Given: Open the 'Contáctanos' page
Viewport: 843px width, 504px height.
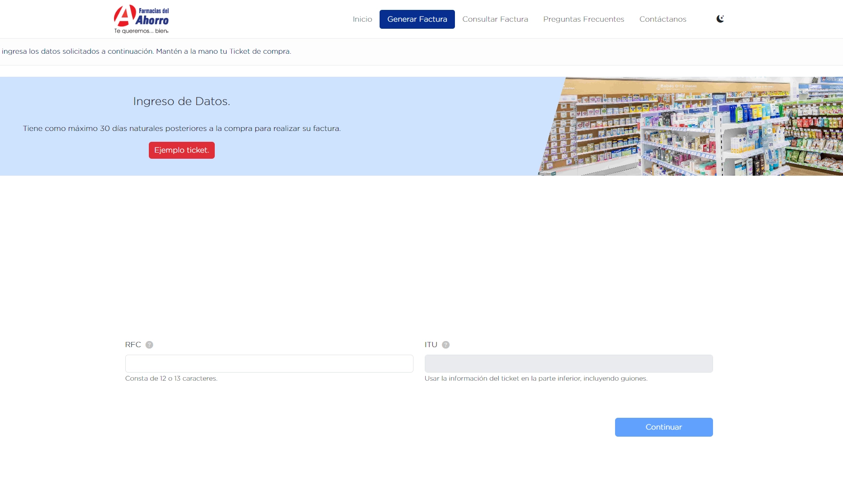Looking at the screenshot, I should [x=663, y=19].
